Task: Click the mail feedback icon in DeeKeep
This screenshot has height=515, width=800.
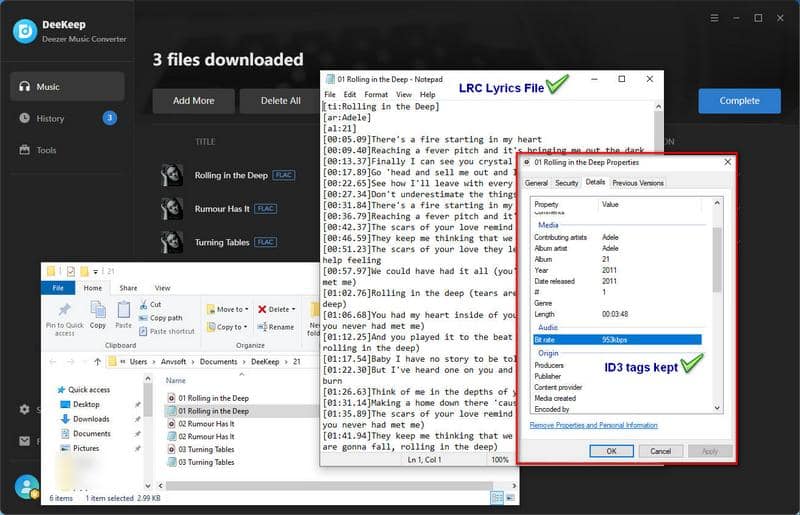Action: (x=24, y=441)
